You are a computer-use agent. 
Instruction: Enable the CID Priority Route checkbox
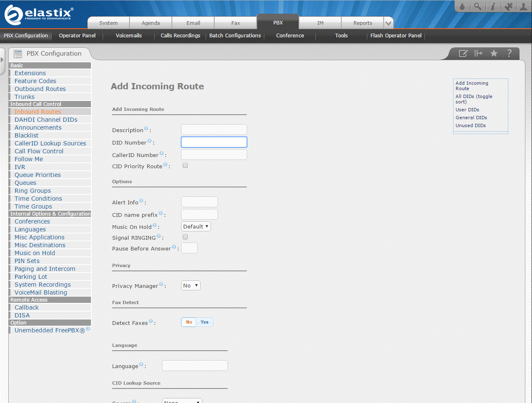185,165
